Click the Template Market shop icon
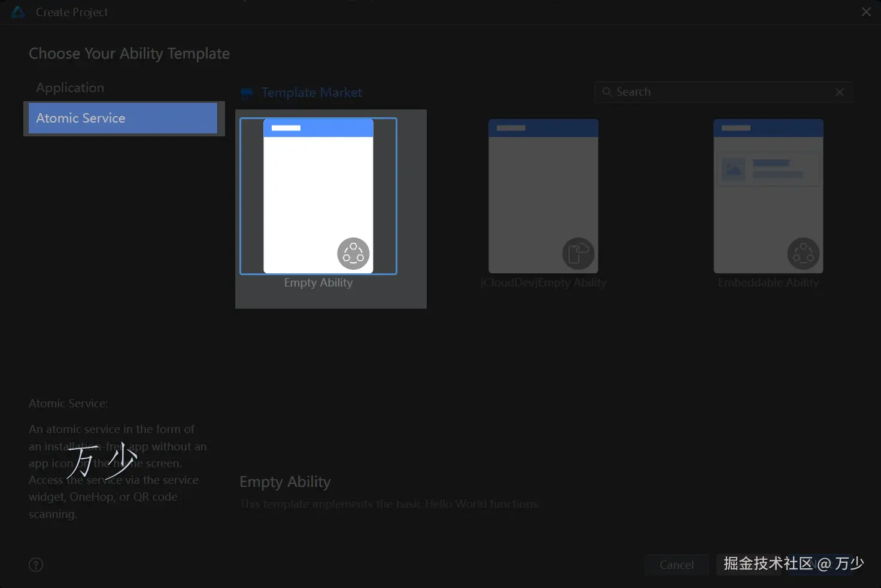This screenshot has width=881, height=588. pyautogui.click(x=247, y=93)
